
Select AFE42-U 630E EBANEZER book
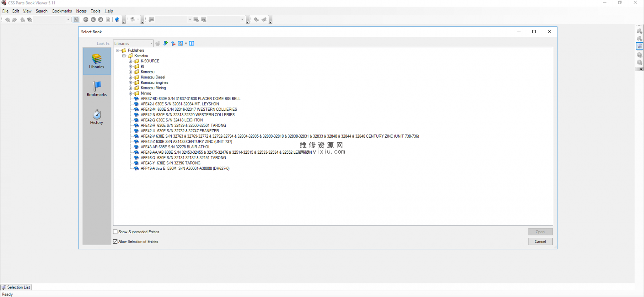180,131
